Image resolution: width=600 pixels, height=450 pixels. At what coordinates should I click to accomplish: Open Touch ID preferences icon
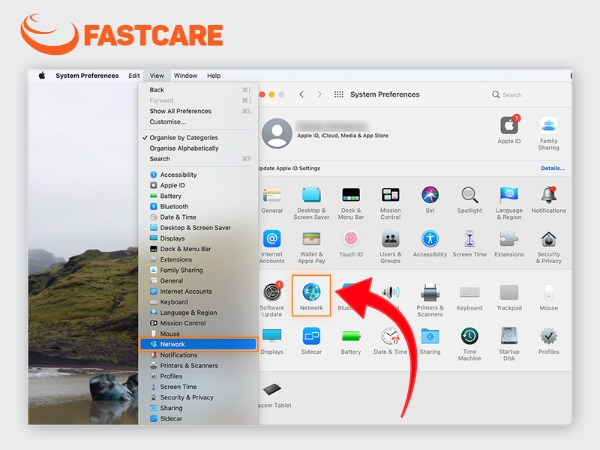click(351, 239)
